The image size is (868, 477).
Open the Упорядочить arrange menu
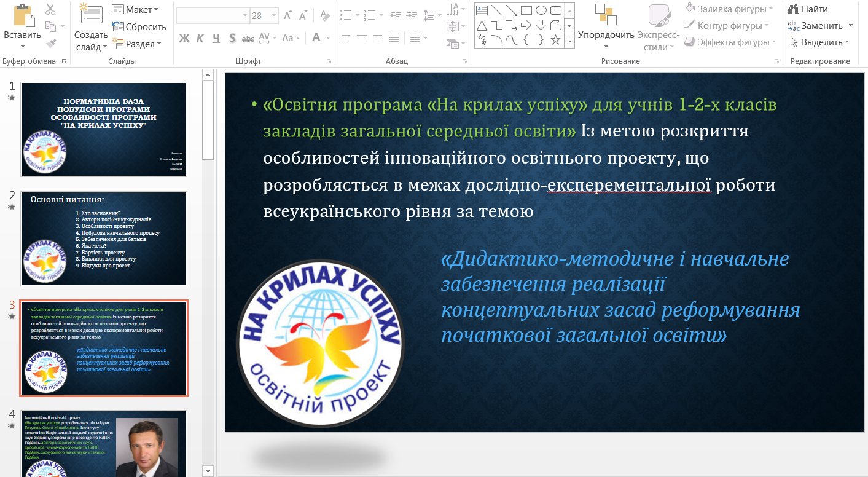pos(606,28)
